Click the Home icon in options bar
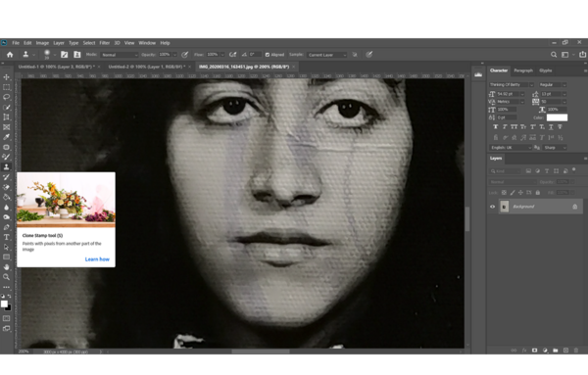The image size is (588, 375). pyautogui.click(x=10, y=55)
